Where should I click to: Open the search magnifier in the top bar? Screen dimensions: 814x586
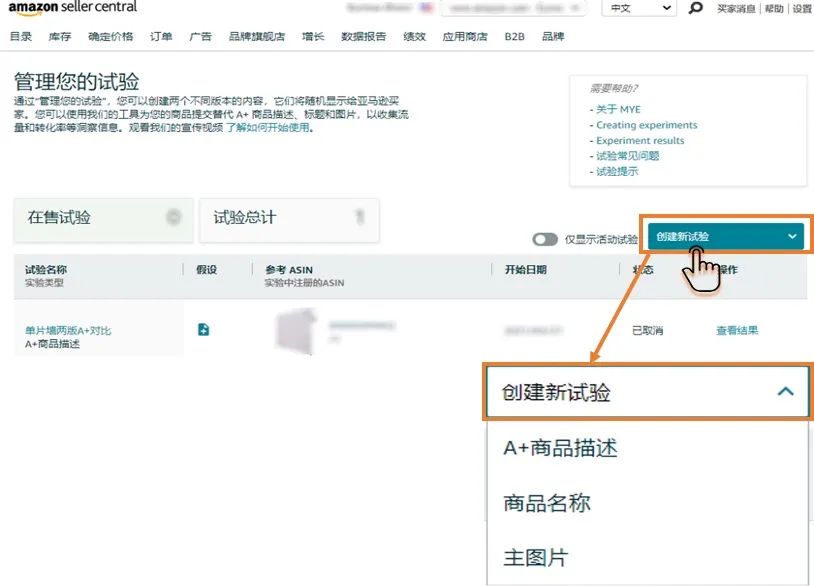pyautogui.click(x=694, y=8)
